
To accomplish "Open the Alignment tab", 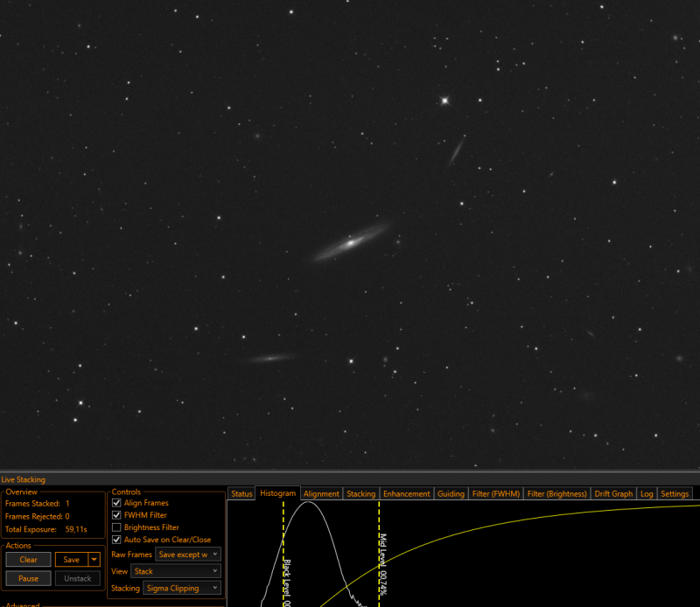I will (321, 493).
